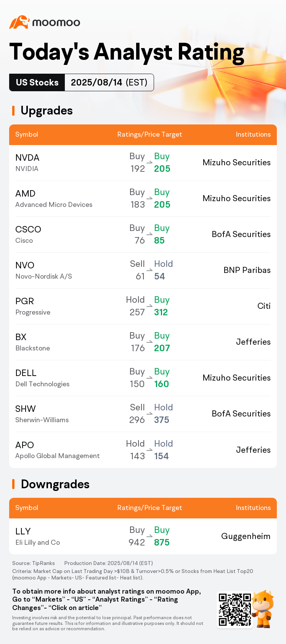
Task: Click the Symbol column header under Upgrades
Action: coord(27,134)
